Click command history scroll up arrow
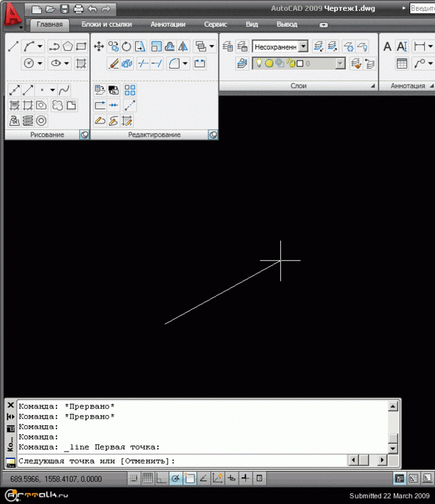 393,407
